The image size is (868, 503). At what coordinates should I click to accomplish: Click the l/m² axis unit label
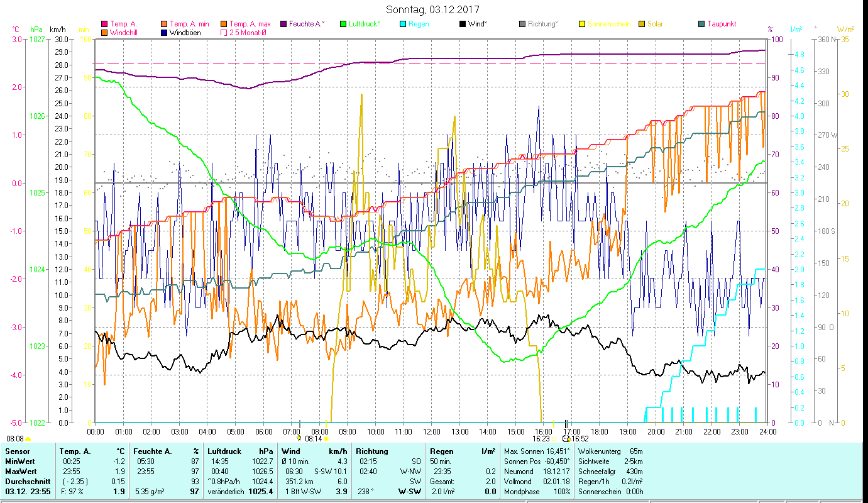(796, 30)
